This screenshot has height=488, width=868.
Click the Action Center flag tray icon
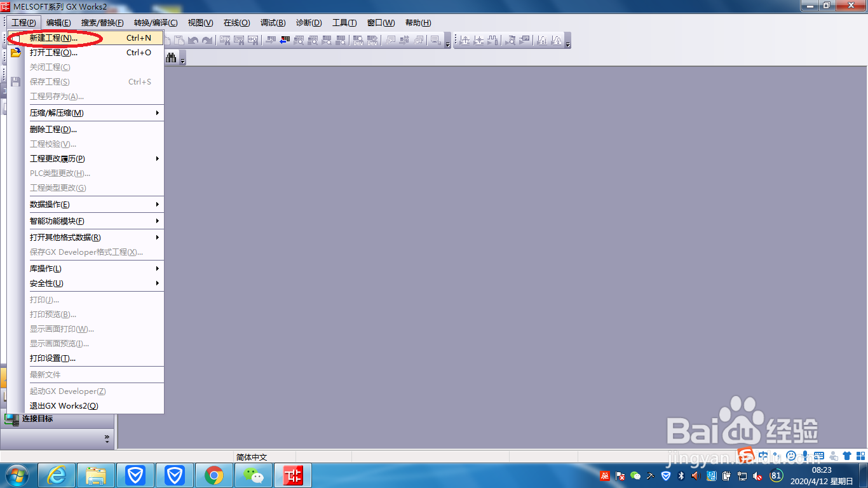(x=620, y=475)
